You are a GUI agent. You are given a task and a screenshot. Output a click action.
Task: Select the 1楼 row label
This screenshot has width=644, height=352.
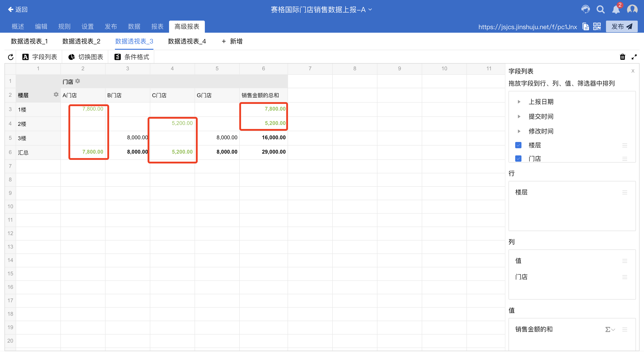(38, 109)
